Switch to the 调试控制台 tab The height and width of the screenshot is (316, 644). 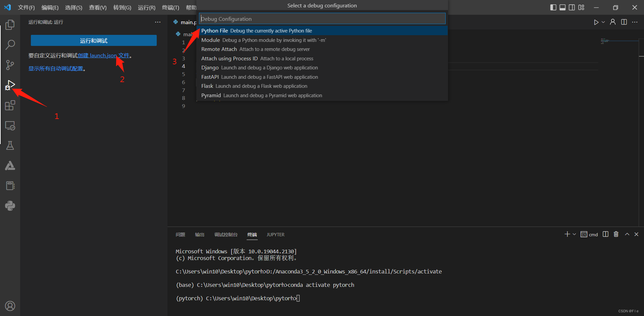226,235
